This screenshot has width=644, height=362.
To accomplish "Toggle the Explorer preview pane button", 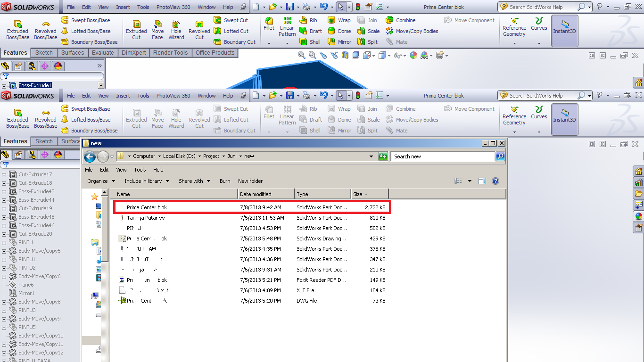I will pos(482,181).
